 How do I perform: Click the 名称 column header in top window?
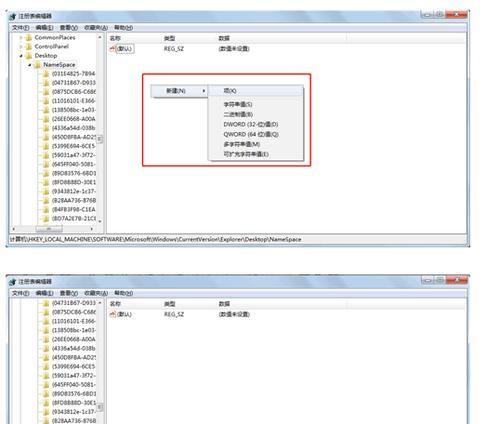pos(115,38)
